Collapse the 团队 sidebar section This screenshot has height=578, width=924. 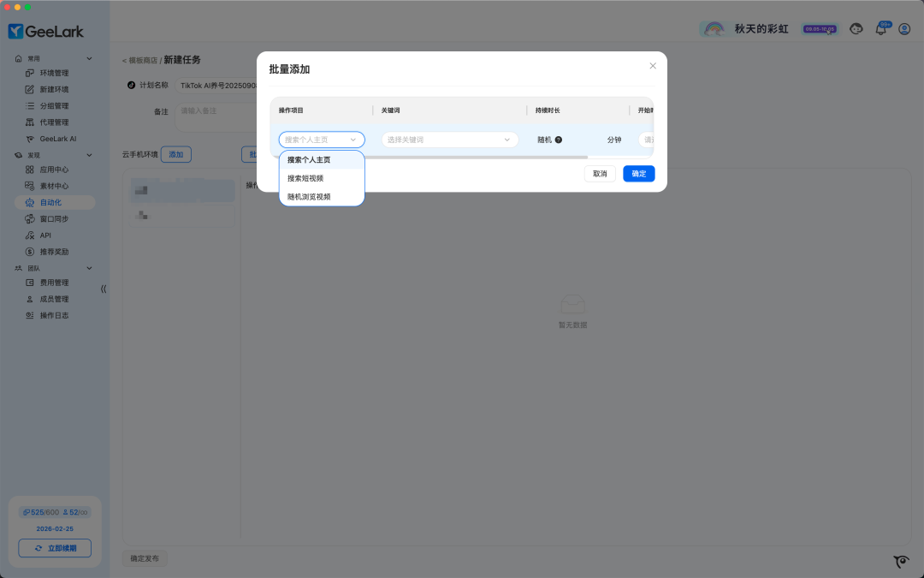click(89, 268)
